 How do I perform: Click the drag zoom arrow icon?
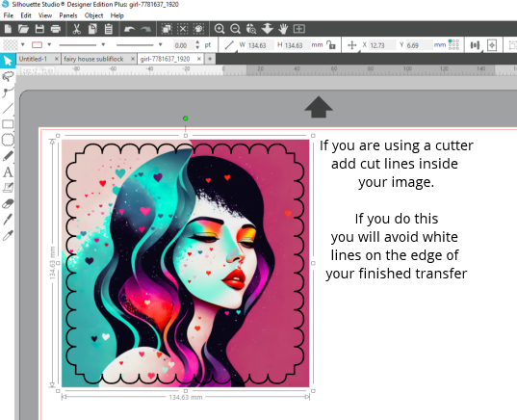pyautogui.click(x=268, y=29)
